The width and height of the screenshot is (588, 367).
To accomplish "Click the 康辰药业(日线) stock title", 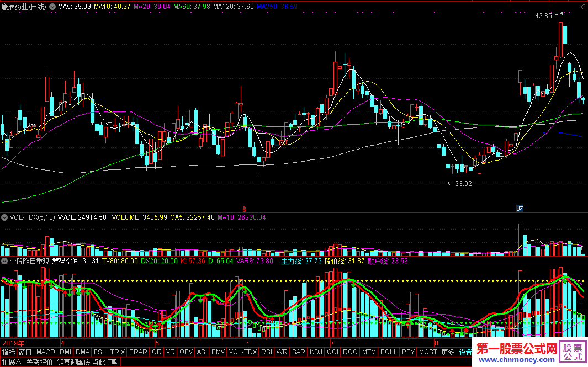I will point(24,7).
